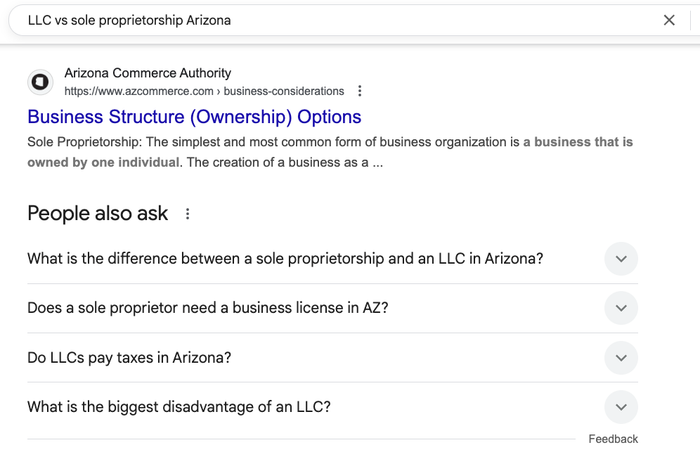The image size is (700, 462).
Task: Click the chevron for the biggest LLC disadvantage question
Action: pyautogui.click(x=621, y=407)
